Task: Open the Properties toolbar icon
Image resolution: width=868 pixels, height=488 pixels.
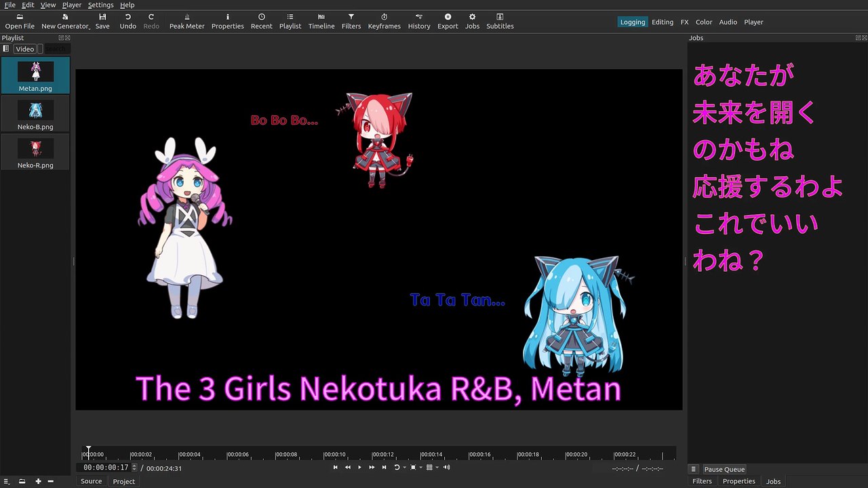Action: point(228,21)
